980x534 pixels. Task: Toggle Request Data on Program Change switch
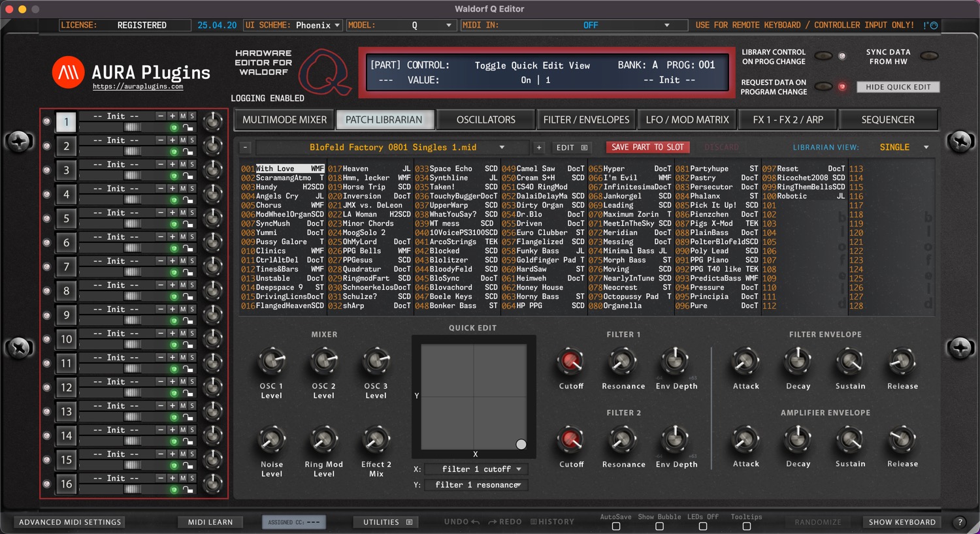pos(823,87)
